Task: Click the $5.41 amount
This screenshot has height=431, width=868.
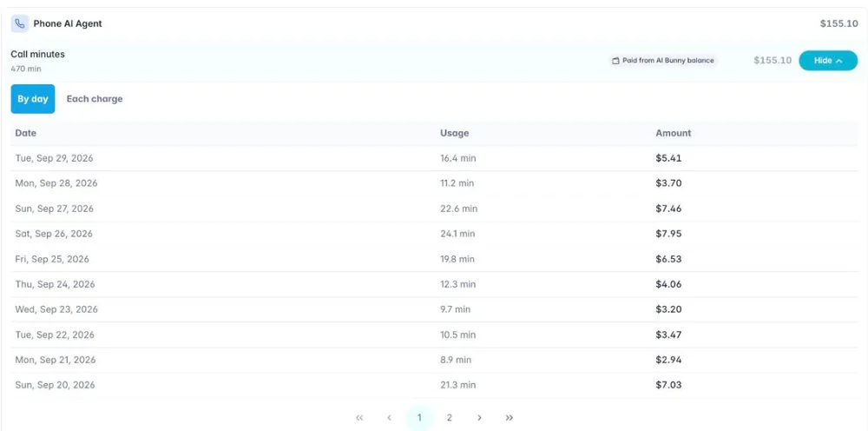Action: (x=668, y=158)
